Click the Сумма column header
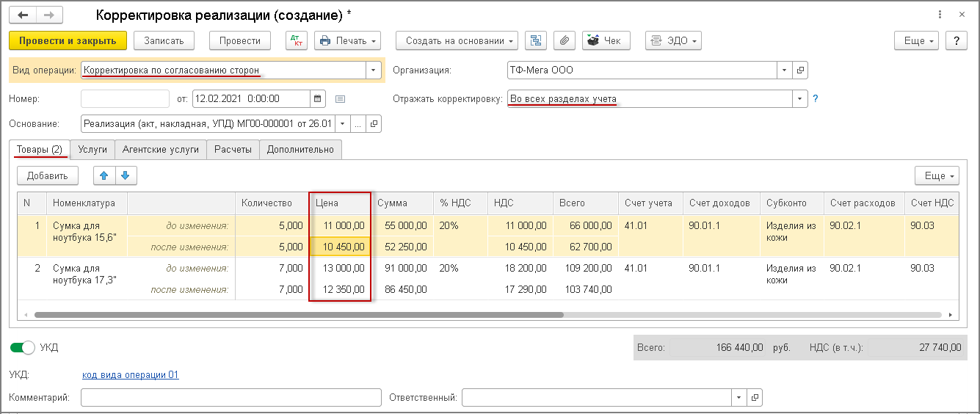 coord(402,203)
